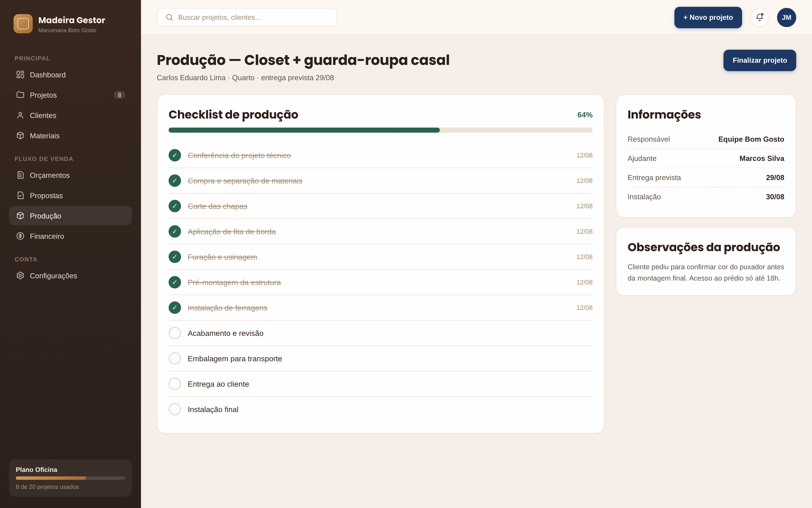
Task: Click the 8 de 20 projetos usados text
Action: pyautogui.click(x=47, y=487)
